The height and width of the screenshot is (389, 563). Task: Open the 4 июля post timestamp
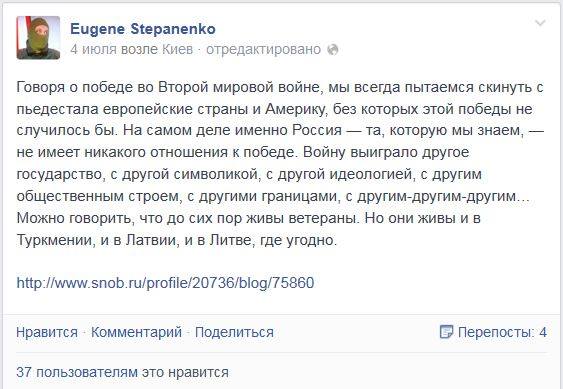93,49
